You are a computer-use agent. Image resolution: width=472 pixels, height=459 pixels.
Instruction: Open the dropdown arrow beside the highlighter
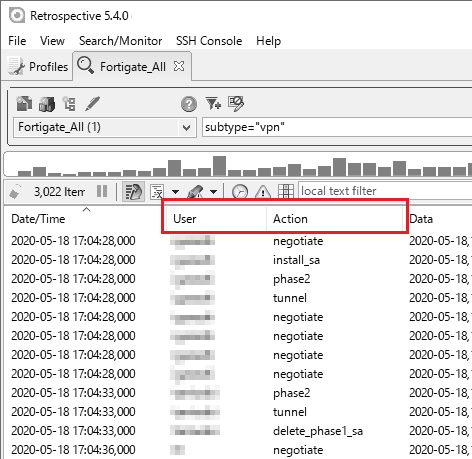pos(213,192)
